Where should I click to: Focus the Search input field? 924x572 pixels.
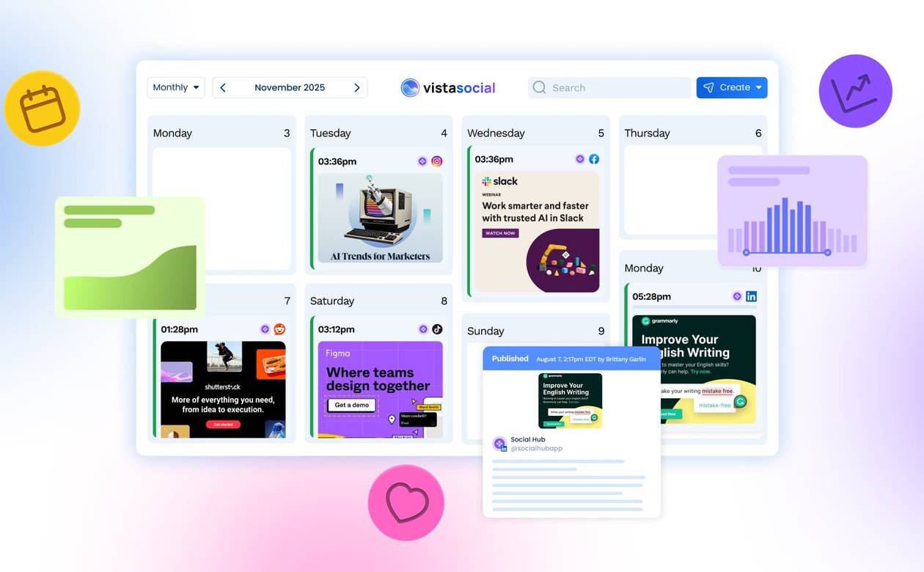coord(609,87)
